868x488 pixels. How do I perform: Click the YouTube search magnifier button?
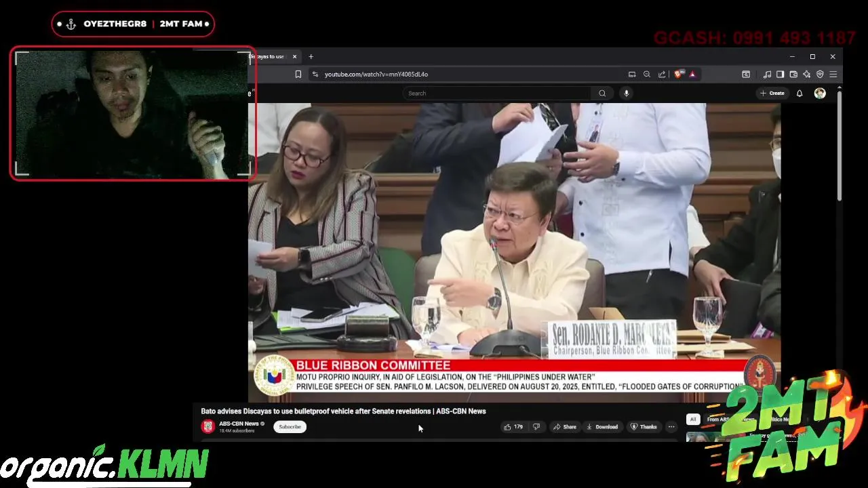602,94
